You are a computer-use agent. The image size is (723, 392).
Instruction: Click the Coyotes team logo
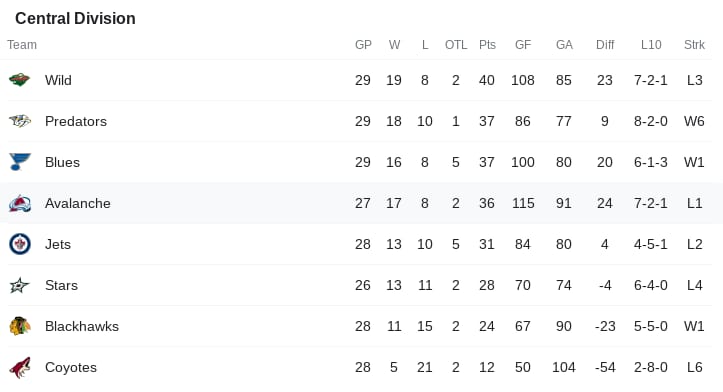click(20, 368)
